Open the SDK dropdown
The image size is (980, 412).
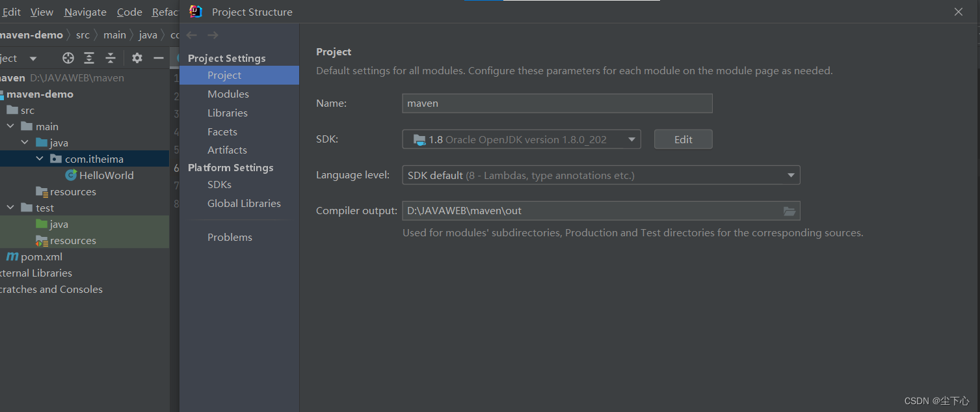pyautogui.click(x=522, y=139)
